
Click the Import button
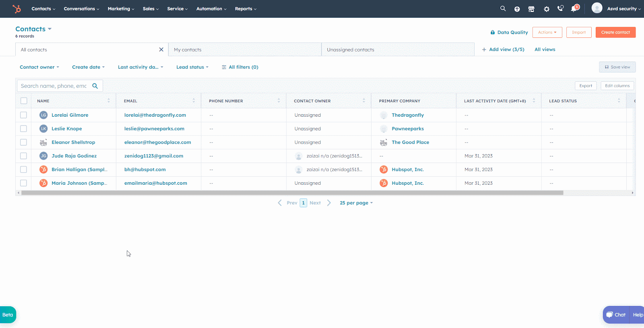point(579,32)
